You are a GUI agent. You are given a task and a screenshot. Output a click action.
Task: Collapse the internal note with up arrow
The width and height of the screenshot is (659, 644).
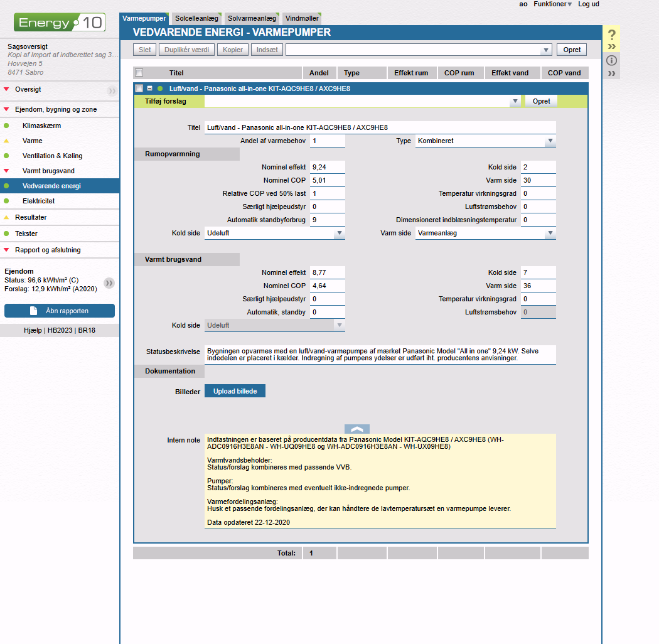[356, 429]
